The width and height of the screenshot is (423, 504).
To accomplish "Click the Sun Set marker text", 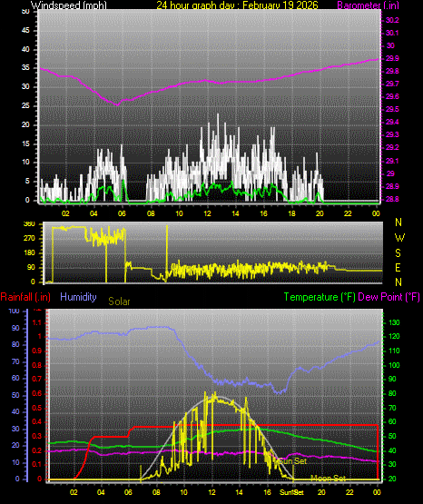I will point(292,461).
